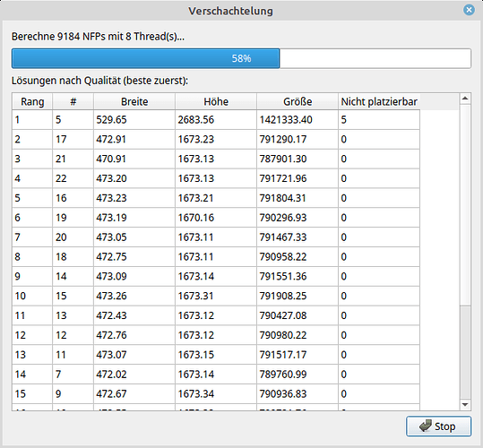This screenshot has width=483, height=448.
Task: Sort by Rang column header
Action: point(32,101)
